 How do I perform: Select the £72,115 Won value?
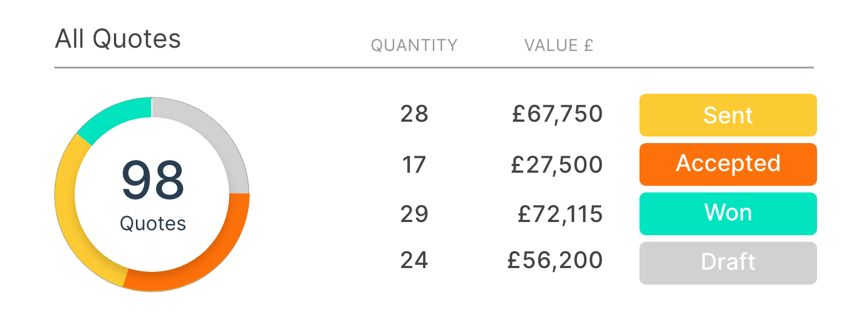tap(560, 214)
